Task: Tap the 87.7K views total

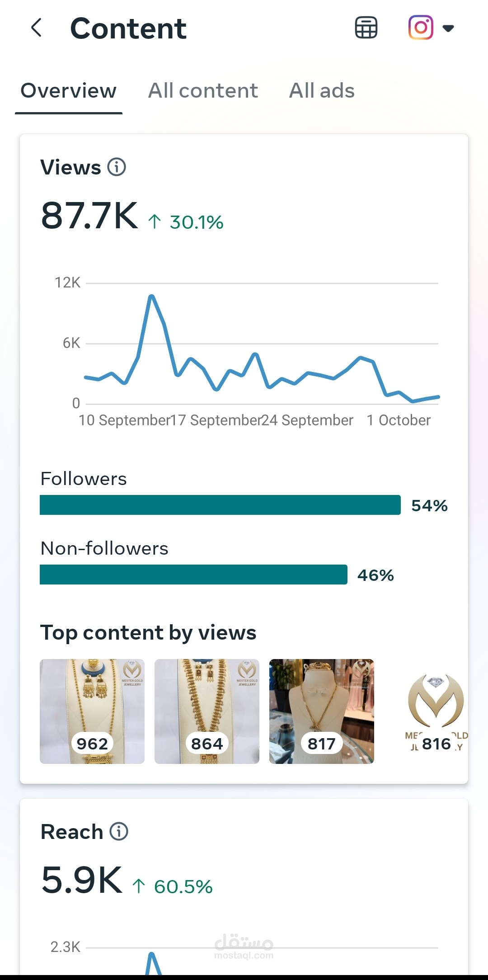Action: 89,216
